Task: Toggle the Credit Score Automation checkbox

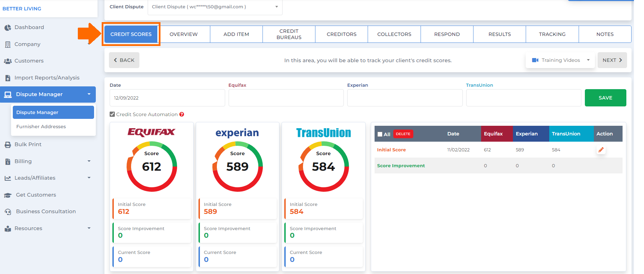Action: tap(112, 114)
